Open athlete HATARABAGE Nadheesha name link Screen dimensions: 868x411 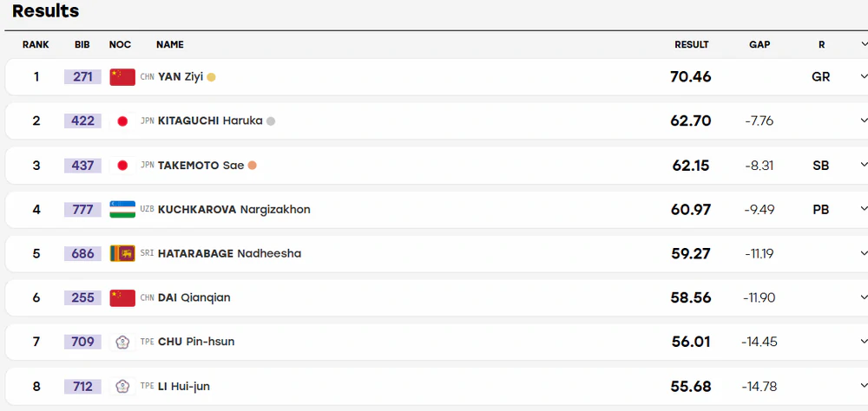[x=230, y=254]
